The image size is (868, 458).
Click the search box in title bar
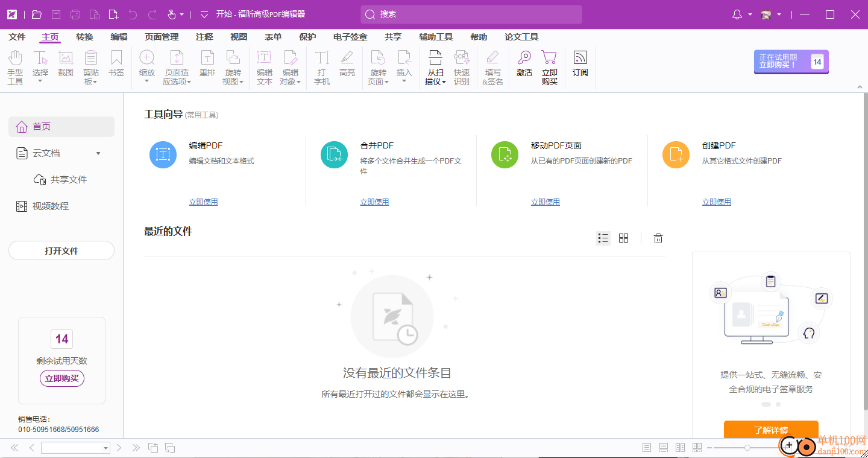[471, 14]
